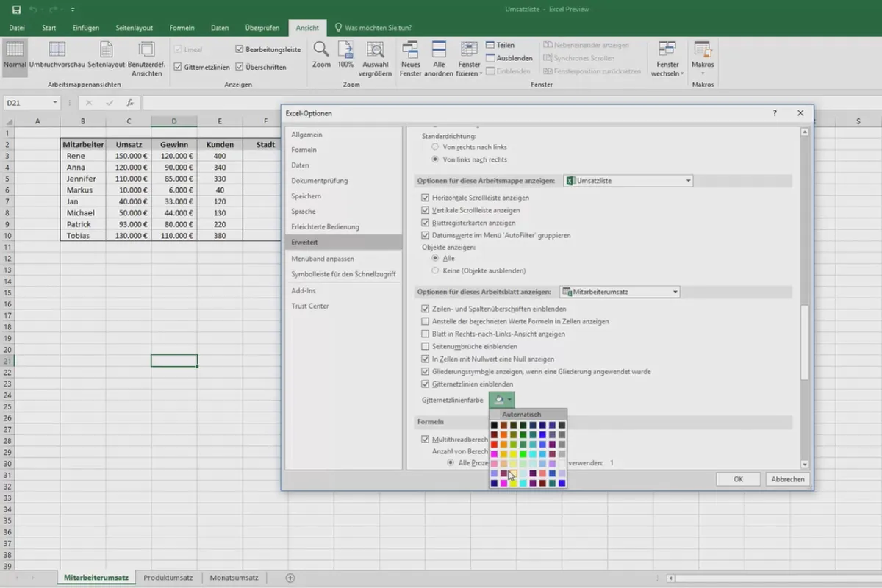
Task: Click the Abbrechen button
Action: [x=787, y=478]
